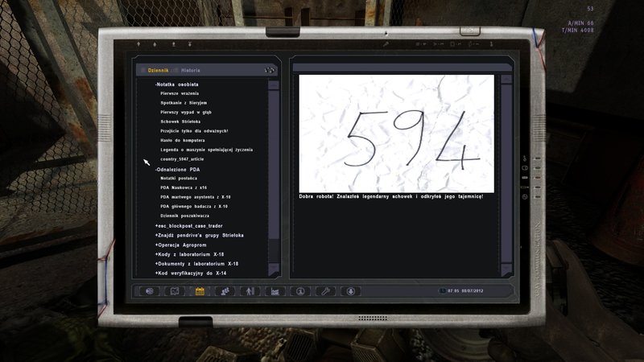Collapse the Odnalezione PDA section
This screenshot has height=362, width=644.
(x=180, y=170)
